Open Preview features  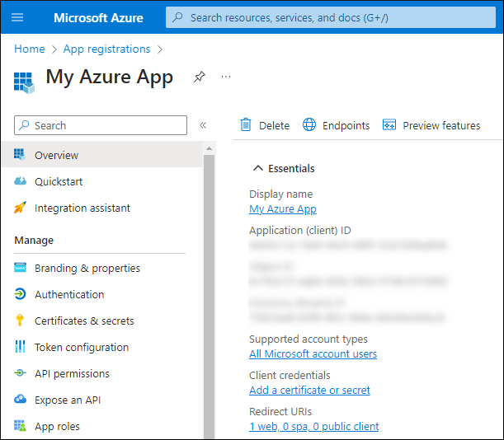coord(431,125)
